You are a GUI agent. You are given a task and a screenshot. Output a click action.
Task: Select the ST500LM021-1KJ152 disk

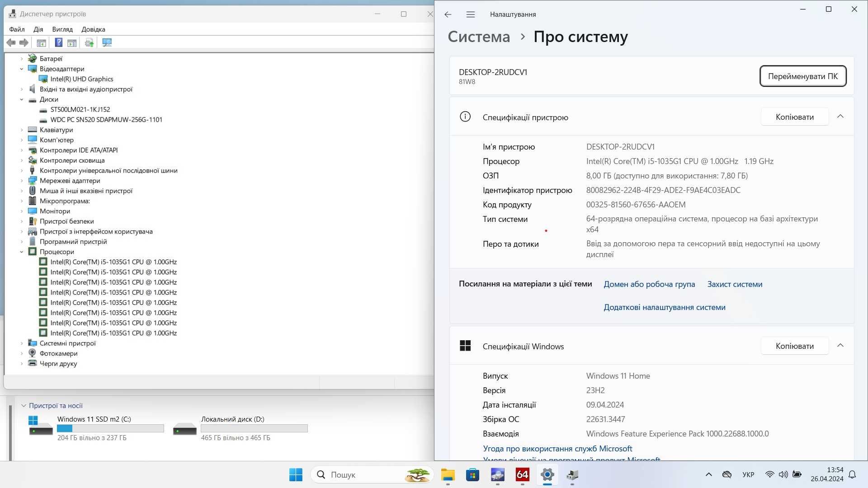pos(80,109)
